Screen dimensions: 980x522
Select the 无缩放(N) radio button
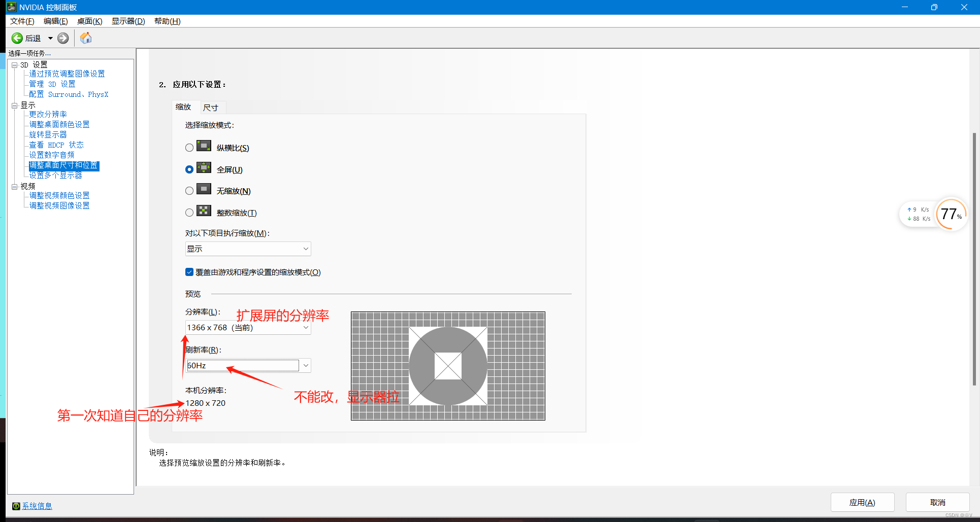click(x=189, y=191)
